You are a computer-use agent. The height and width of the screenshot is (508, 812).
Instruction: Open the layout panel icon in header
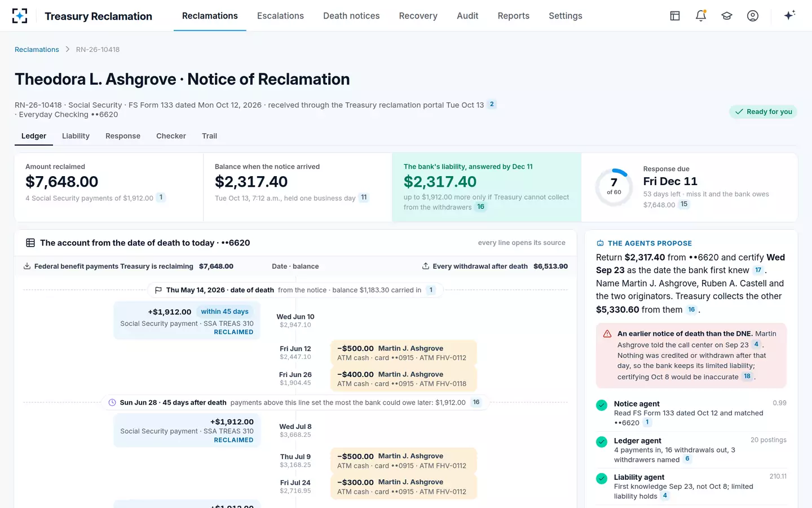click(x=675, y=16)
